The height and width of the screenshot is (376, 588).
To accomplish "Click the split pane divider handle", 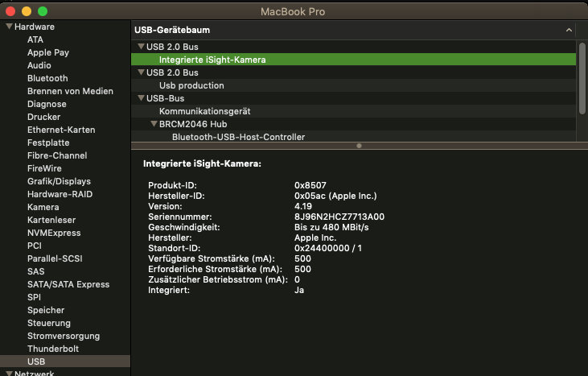I will tap(359, 146).
